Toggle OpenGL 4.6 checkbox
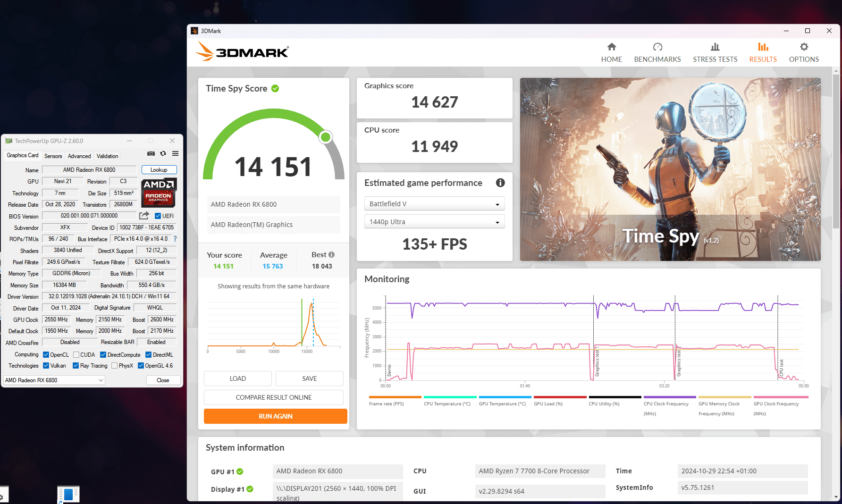842x504 pixels. pos(141,366)
